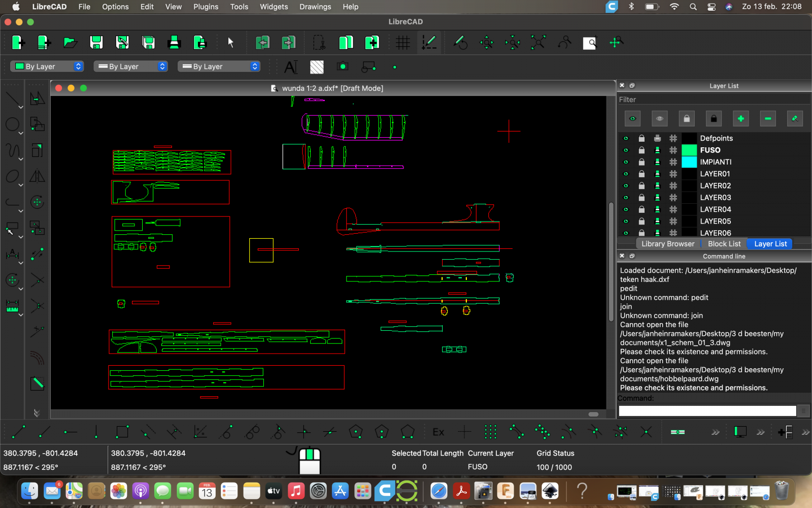Click the Add Layer plus icon
This screenshot has width=812, height=508.
coord(741,119)
